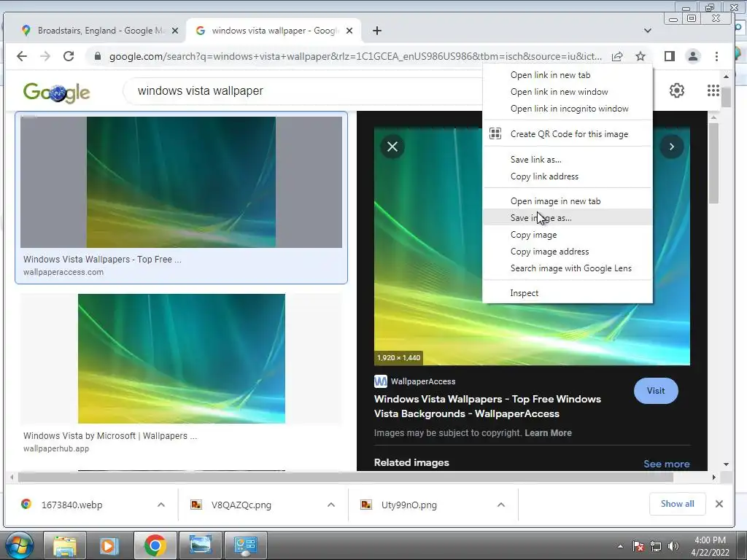Select Copy image menu entry

pyautogui.click(x=568, y=234)
